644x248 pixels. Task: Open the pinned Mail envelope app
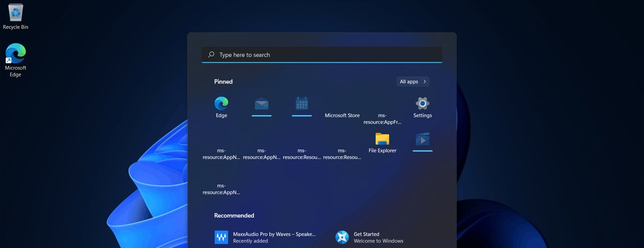(262, 107)
